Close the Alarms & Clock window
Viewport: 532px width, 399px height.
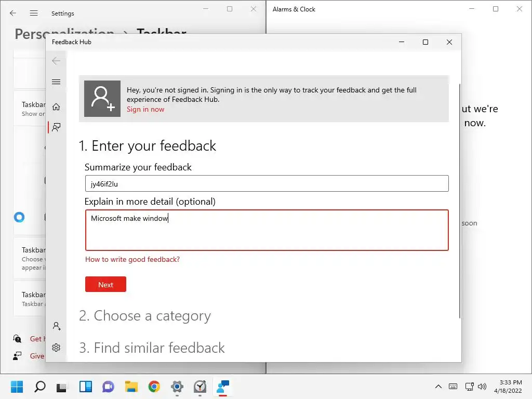point(520,9)
